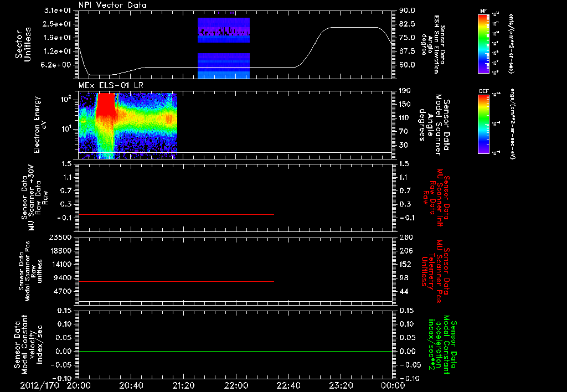Click the 67.5 sun elevation tick label
The width and height of the screenshot is (567, 392).
407,51
